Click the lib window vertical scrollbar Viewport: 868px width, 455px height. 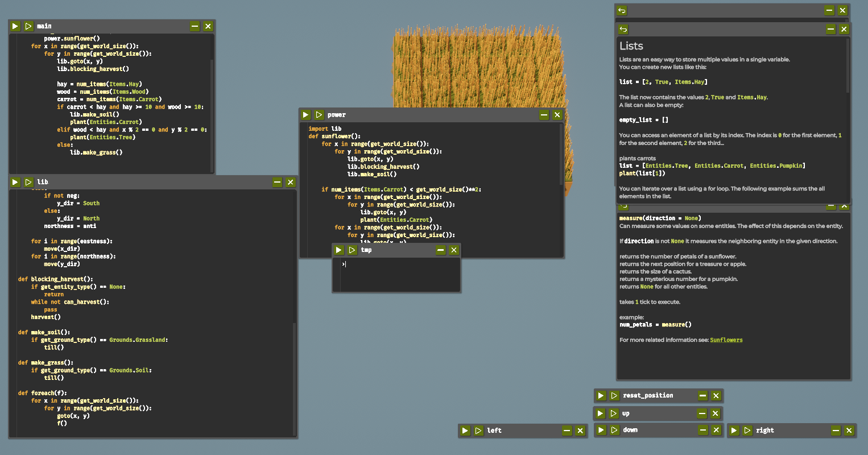click(294, 375)
